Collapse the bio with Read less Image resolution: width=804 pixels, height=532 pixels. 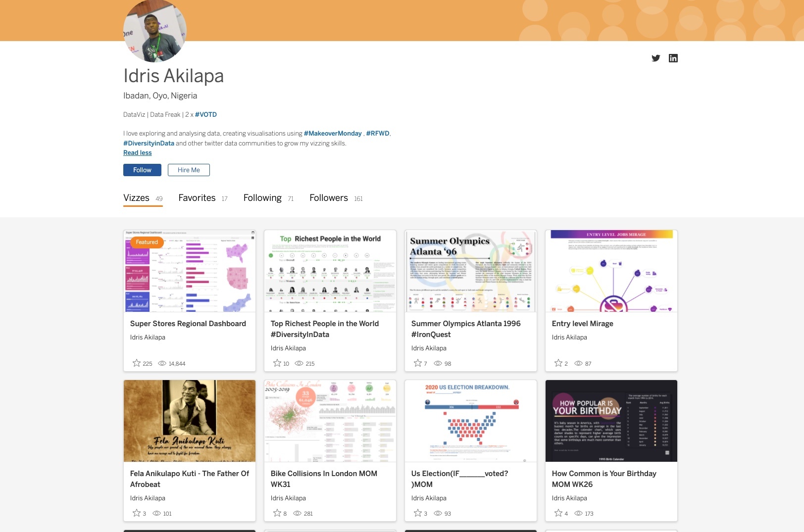[137, 153]
